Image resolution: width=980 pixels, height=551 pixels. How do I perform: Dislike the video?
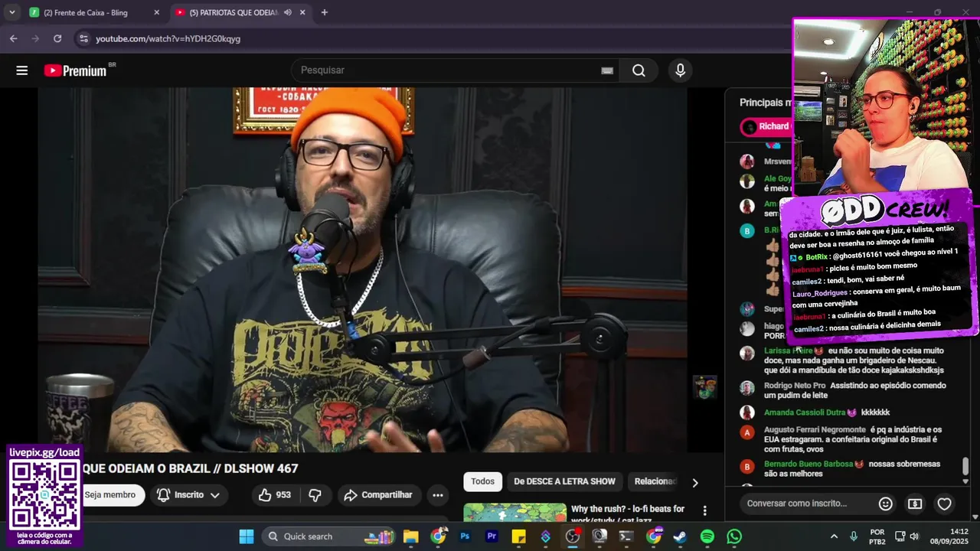[315, 495]
